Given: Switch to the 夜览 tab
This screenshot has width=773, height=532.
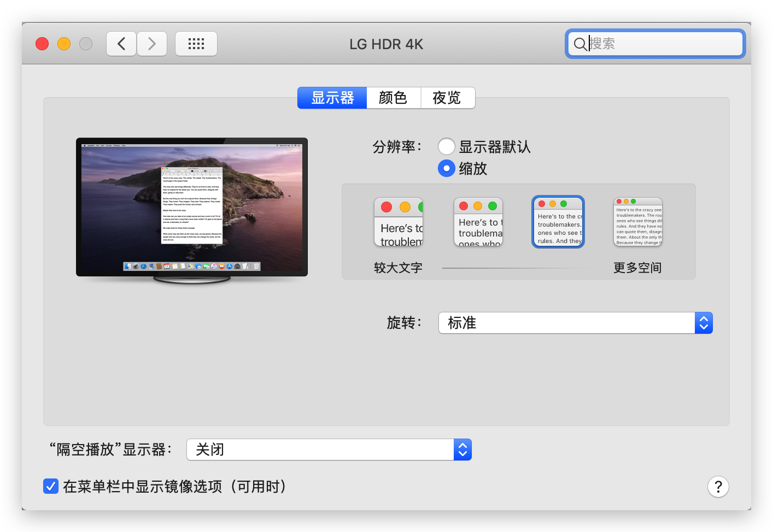Looking at the screenshot, I should tap(448, 98).
